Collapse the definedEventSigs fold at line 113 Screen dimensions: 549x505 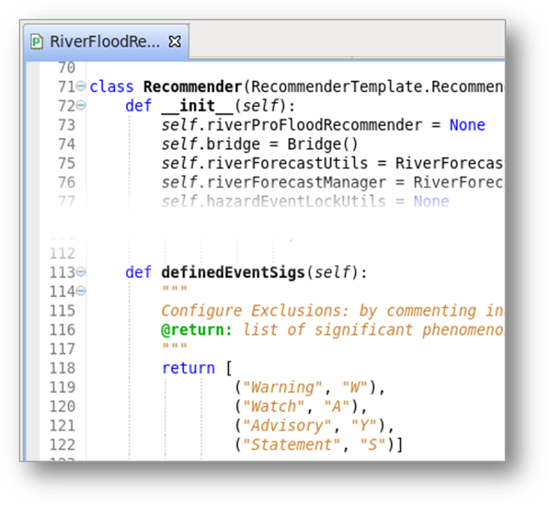pos(81,272)
